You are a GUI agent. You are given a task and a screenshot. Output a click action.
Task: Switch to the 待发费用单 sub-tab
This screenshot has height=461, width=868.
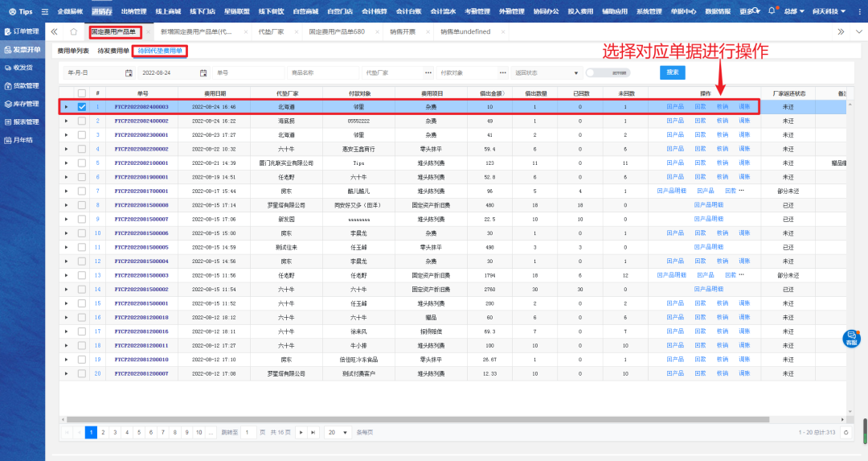[113, 51]
